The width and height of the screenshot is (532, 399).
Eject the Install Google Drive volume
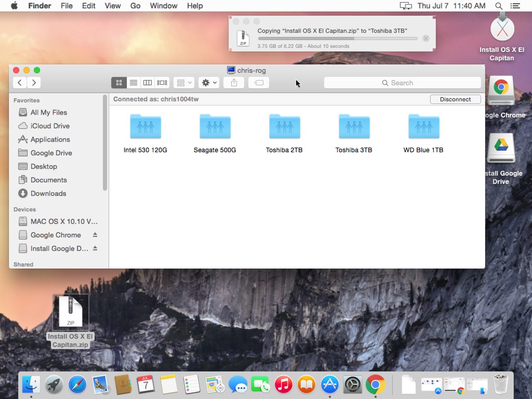pos(95,248)
